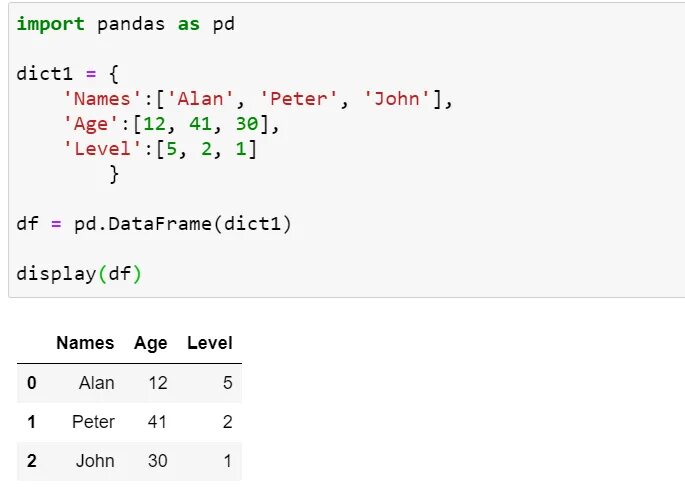Viewport: 685px width, 498px height.
Task: Click the 'Names' column header
Action: pyautogui.click(x=85, y=343)
